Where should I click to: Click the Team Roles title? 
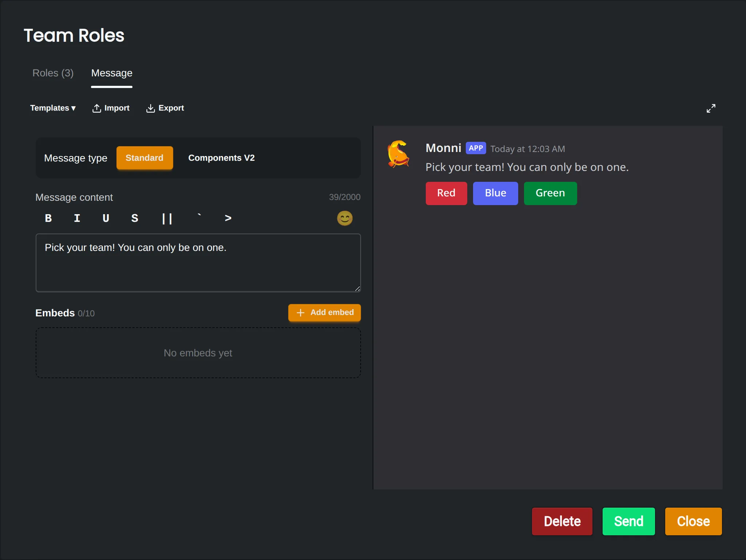coord(74,36)
